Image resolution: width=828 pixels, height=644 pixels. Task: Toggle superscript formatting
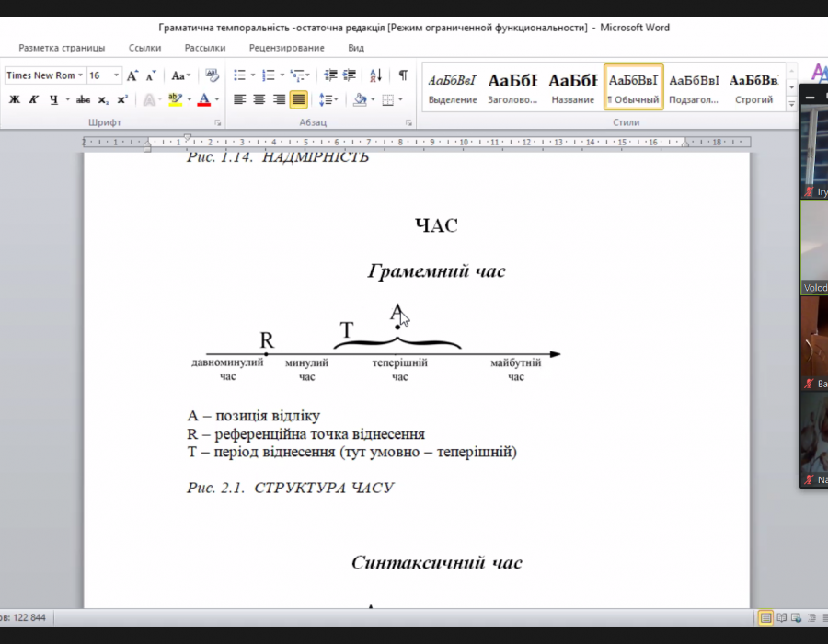tap(122, 99)
